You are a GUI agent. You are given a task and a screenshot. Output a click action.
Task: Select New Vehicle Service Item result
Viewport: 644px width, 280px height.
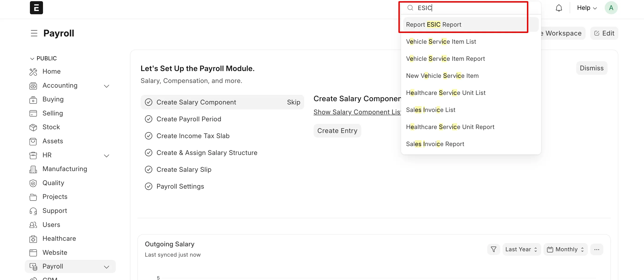pos(471,75)
